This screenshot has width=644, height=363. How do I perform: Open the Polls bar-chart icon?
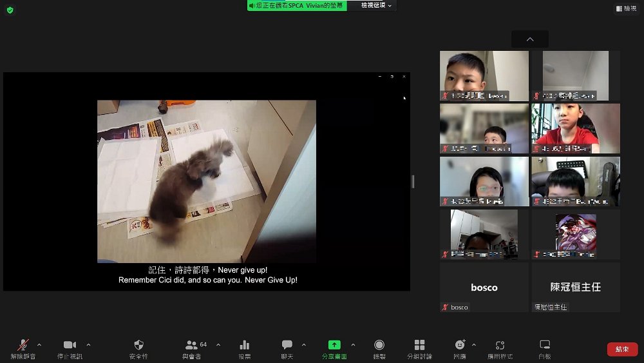point(245,346)
